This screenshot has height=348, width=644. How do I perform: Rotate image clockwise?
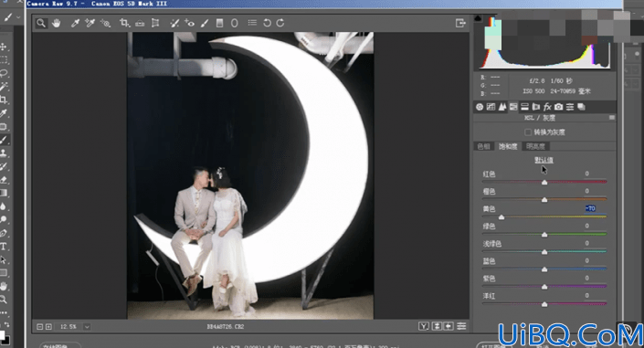click(x=280, y=23)
